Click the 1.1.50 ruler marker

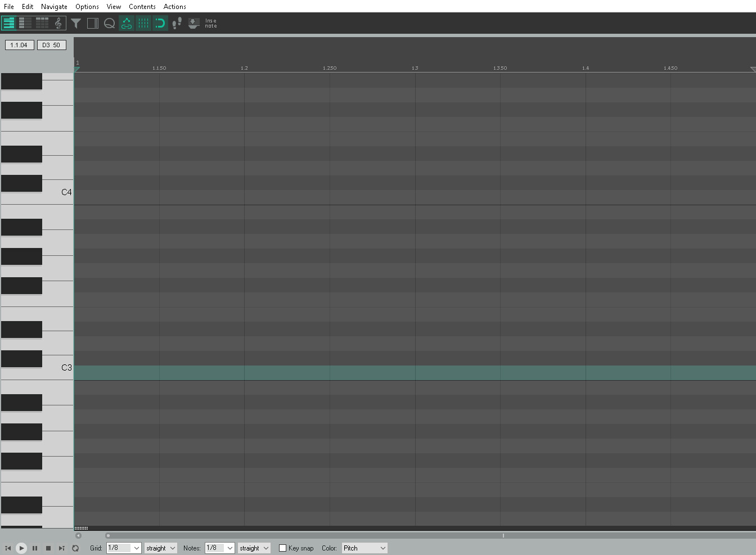159,68
